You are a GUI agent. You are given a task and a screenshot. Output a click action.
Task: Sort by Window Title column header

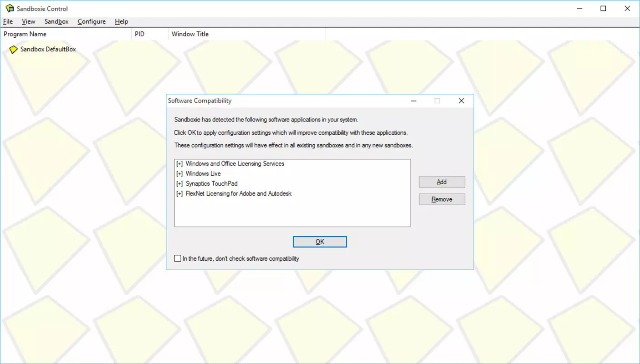(247, 34)
